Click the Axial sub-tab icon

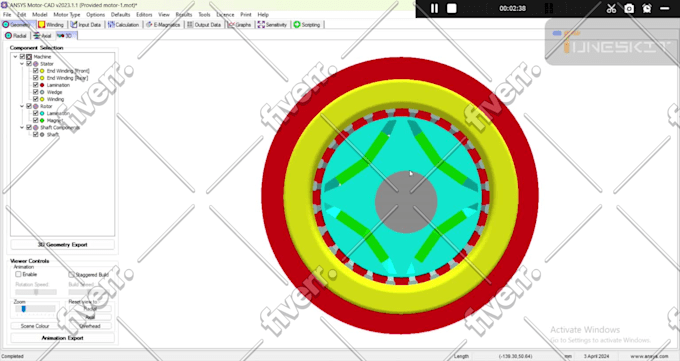coord(37,36)
